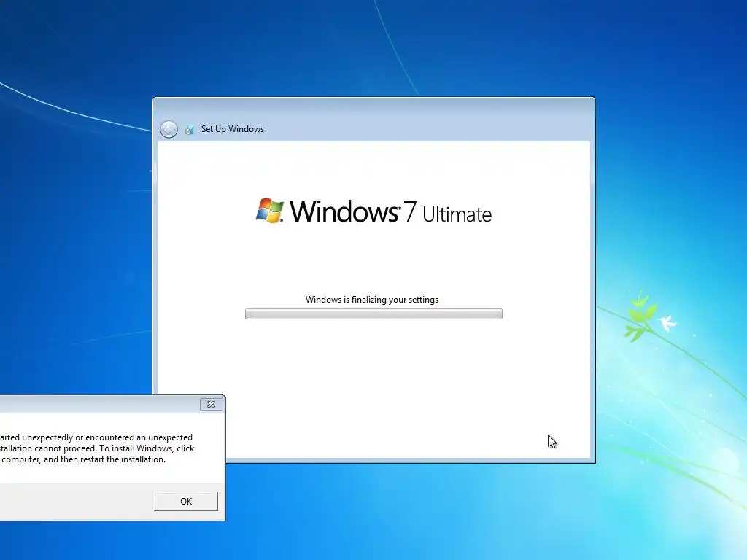Screen dimensions: 747x560
Task: Click the error line 'computer, and then restart the installation.'
Action: coord(83,459)
